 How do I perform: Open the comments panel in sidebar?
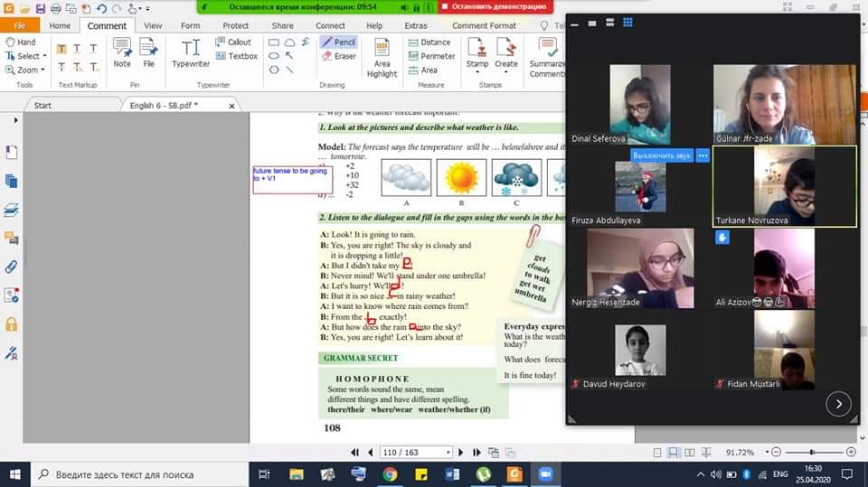click(x=11, y=238)
